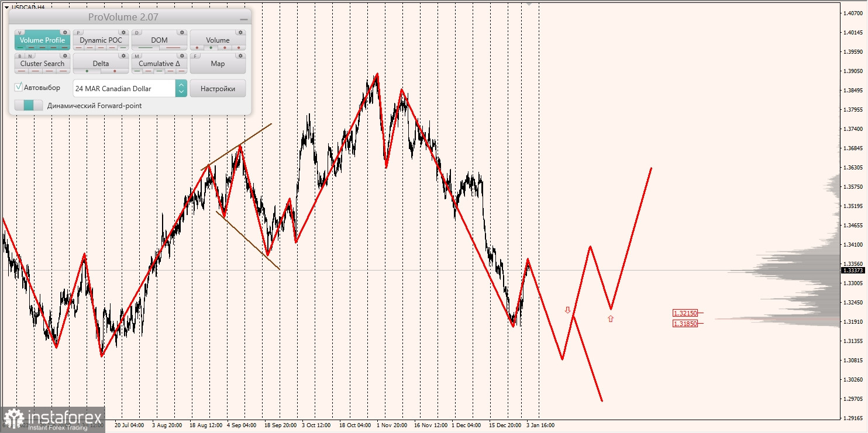Viewport: 868px width, 433px height.
Task: Click the current price tag 1.33373
Action: pyautogui.click(x=853, y=270)
